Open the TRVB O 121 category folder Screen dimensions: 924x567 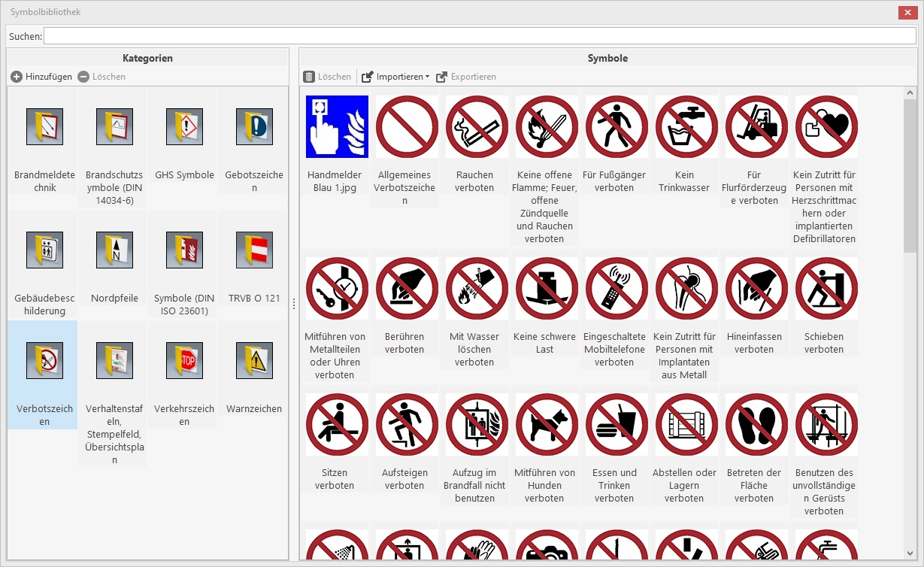click(x=254, y=250)
